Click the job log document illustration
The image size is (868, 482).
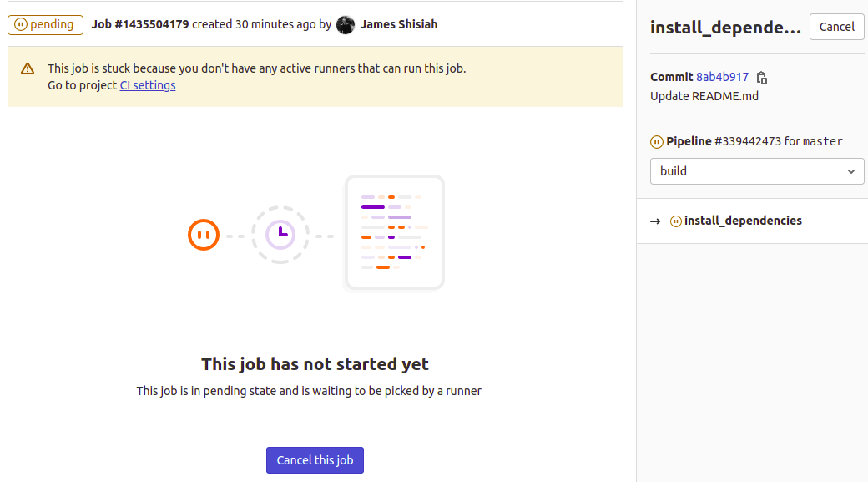(394, 232)
